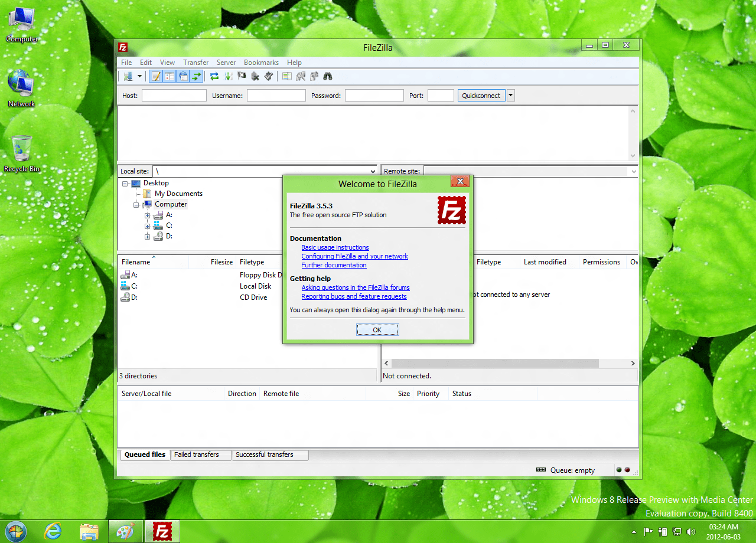Expand the D: drive tree node
756x543 pixels.
point(148,237)
